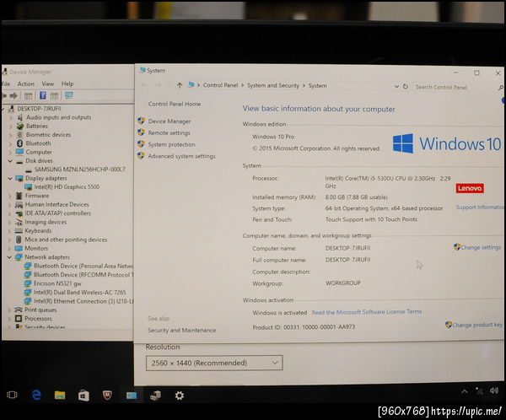Select SAMSUNG MZNLN256HCHP-000L7 disk drive
The height and width of the screenshot is (420, 506).
click(x=80, y=170)
